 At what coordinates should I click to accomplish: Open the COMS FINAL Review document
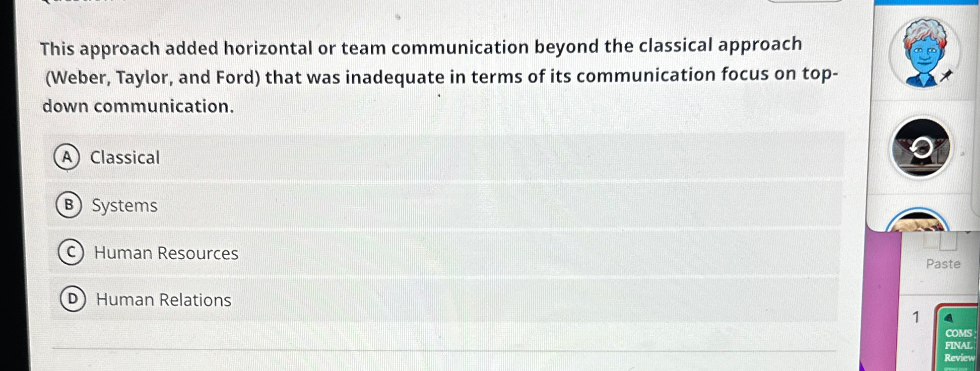pyautogui.click(x=959, y=345)
